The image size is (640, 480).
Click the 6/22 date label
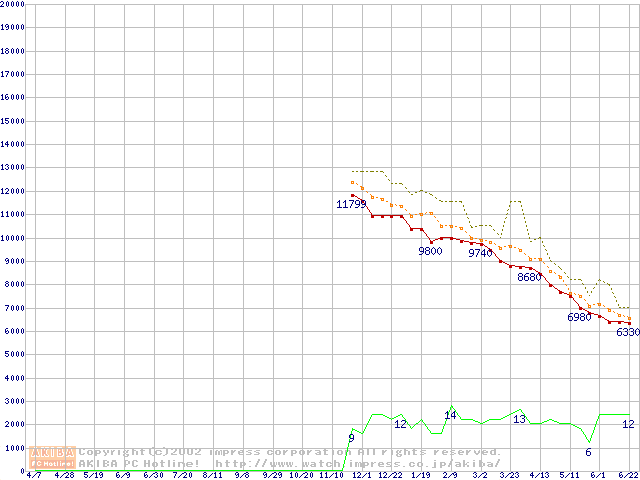coord(629,476)
